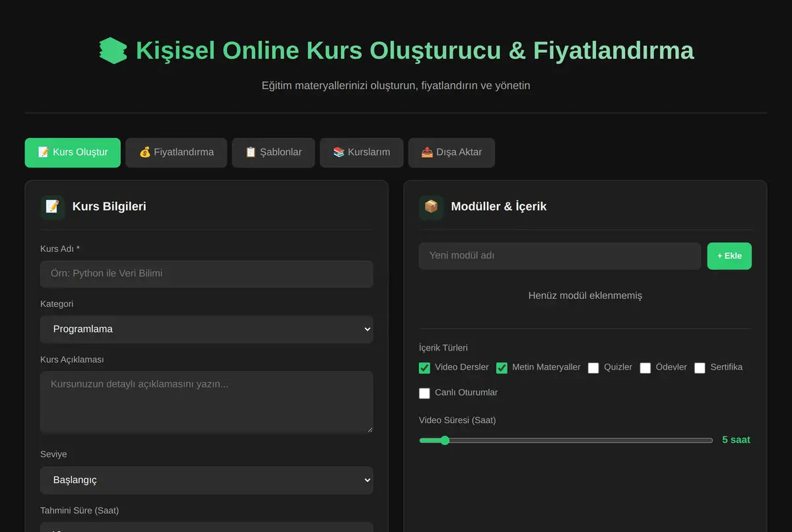Click the '5 saat' slider value
Viewport: 792px width, 532px height.
tap(736, 440)
